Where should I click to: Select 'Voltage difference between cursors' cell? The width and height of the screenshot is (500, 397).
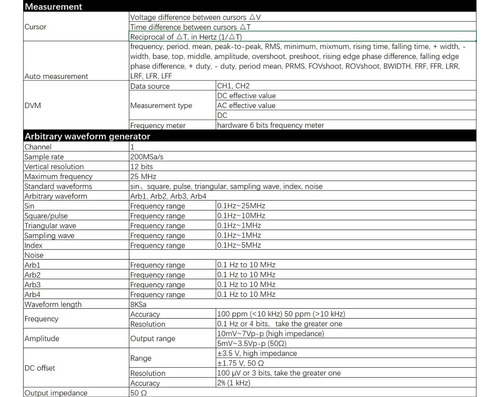pyautogui.click(x=303, y=17)
